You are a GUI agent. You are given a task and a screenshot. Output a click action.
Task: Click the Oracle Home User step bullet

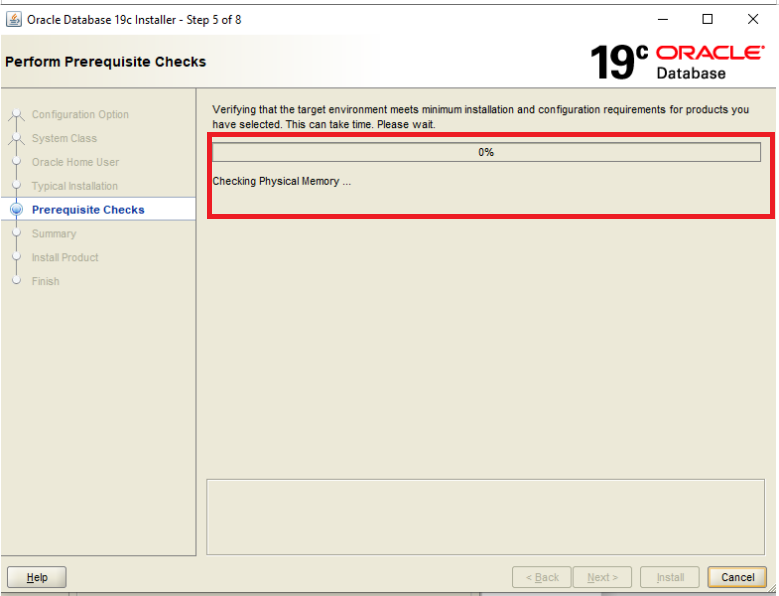tap(16, 162)
